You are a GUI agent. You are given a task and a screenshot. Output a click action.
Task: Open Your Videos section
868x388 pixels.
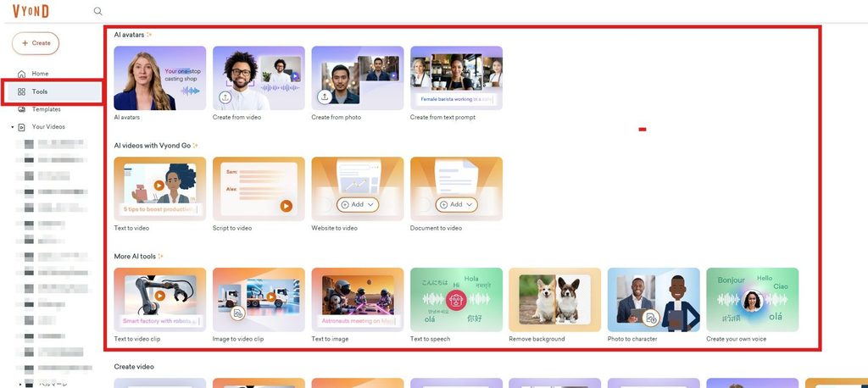pos(48,127)
